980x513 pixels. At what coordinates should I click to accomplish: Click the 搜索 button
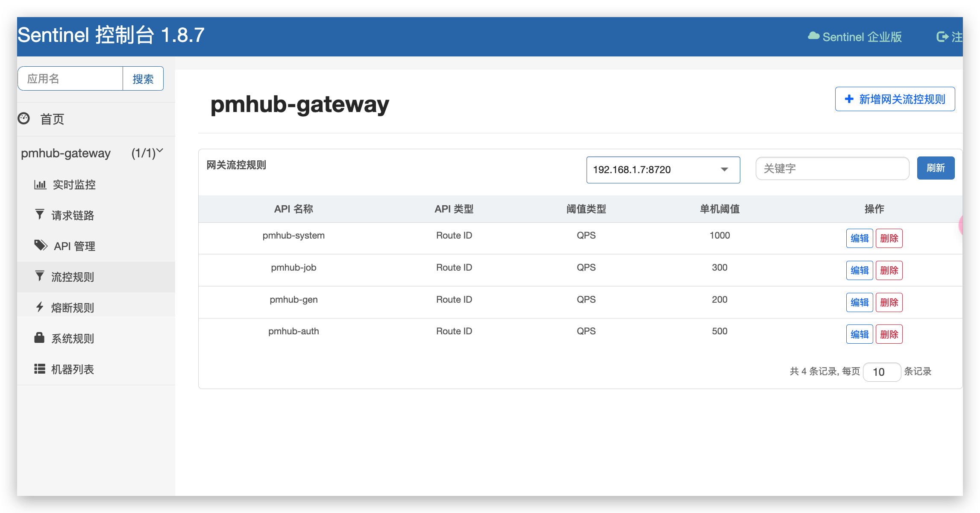pyautogui.click(x=143, y=79)
